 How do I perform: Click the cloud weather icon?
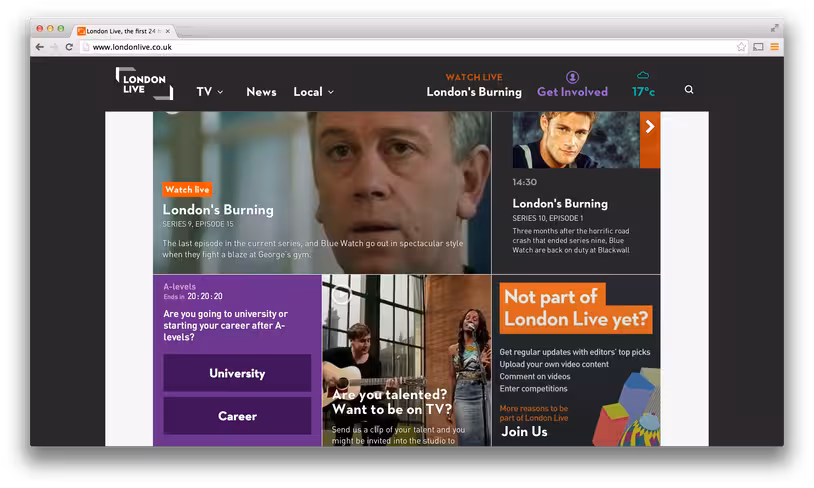point(643,75)
